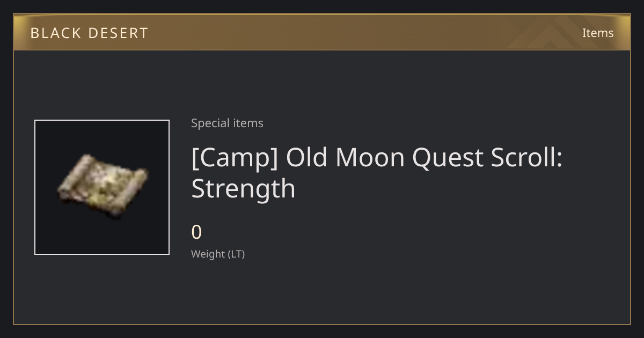Click the word DESERT in the header
644x338 pixels.
tap(118, 33)
